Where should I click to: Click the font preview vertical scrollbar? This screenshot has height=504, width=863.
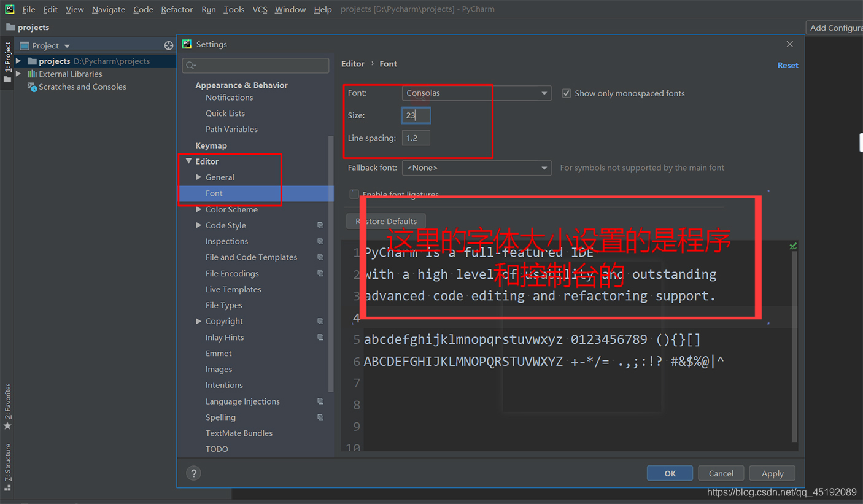[x=794, y=347]
